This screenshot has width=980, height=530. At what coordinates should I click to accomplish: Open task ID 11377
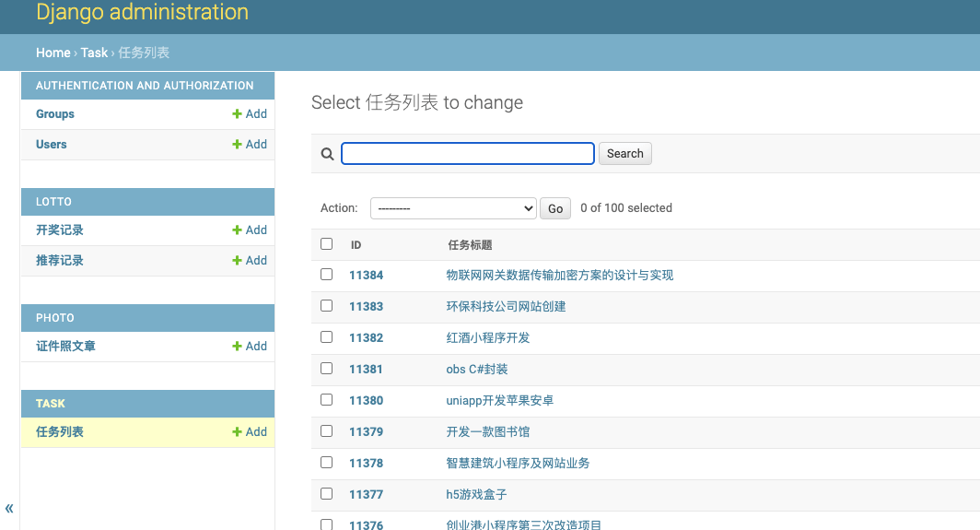pos(367,494)
